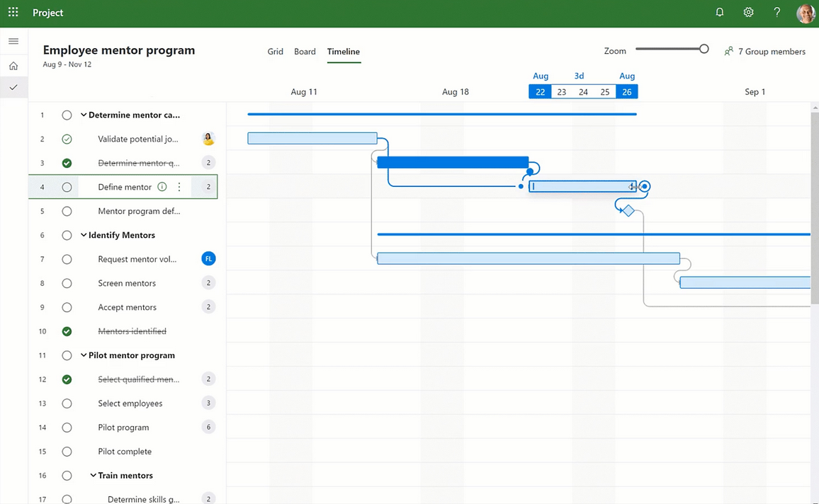
Task: Open the Settings gear in the header
Action: [x=748, y=12]
